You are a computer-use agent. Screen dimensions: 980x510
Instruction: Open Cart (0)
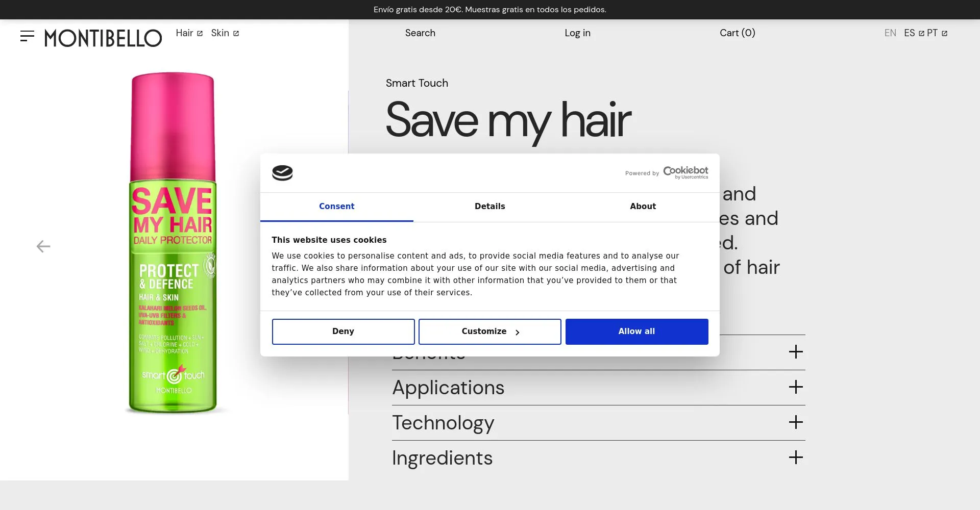pyautogui.click(x=737, y=33)
